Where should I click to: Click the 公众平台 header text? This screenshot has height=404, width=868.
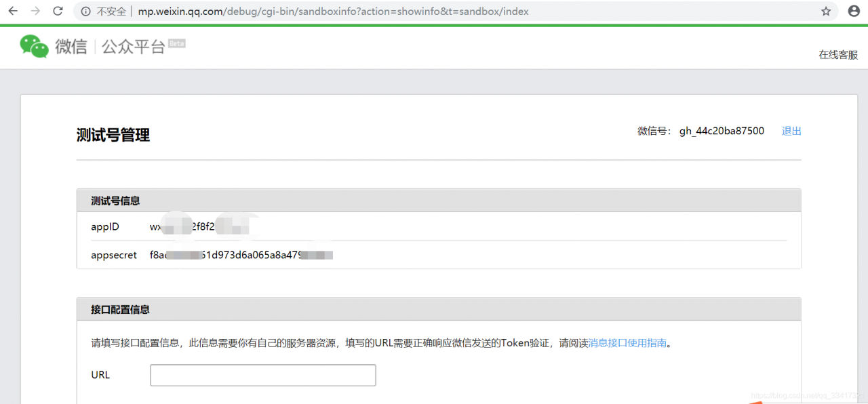tap(134, 47)
